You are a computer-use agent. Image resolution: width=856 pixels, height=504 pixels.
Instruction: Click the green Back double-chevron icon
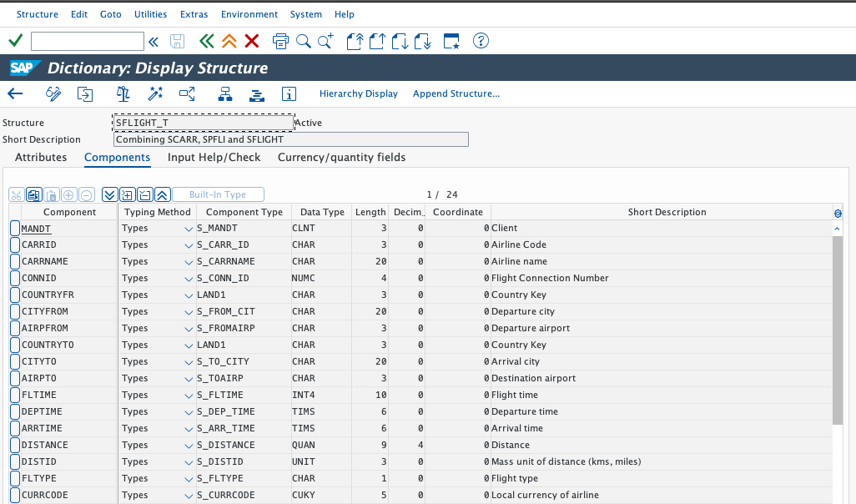click(206, 41)
